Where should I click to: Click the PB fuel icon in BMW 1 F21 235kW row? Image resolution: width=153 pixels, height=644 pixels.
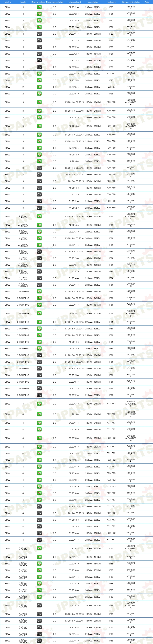(39, 14)
